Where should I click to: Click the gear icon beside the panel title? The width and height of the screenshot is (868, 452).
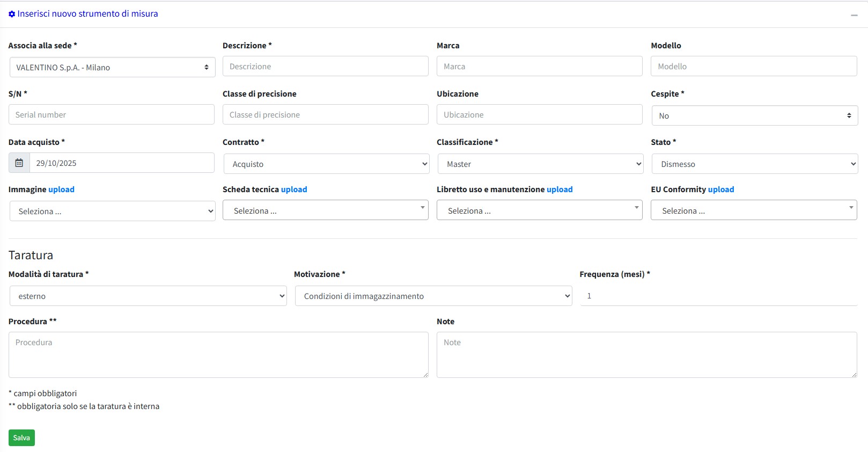[12, 14]
